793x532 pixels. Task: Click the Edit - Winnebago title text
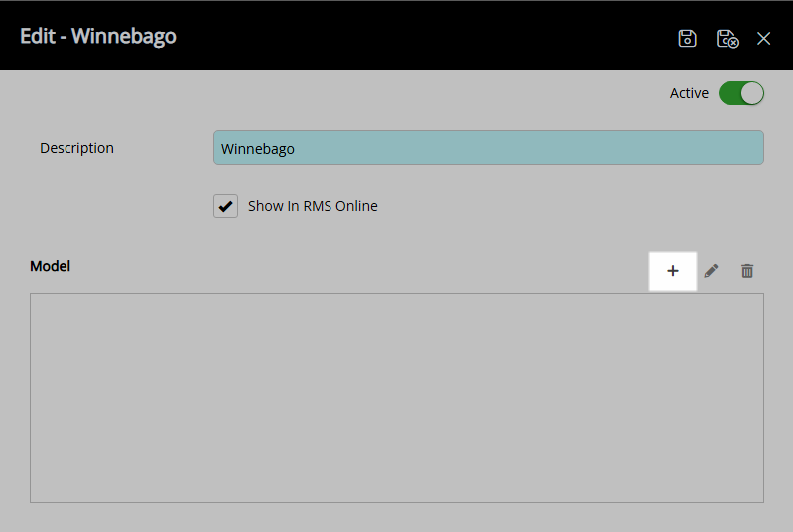click(x=98, y=37)
